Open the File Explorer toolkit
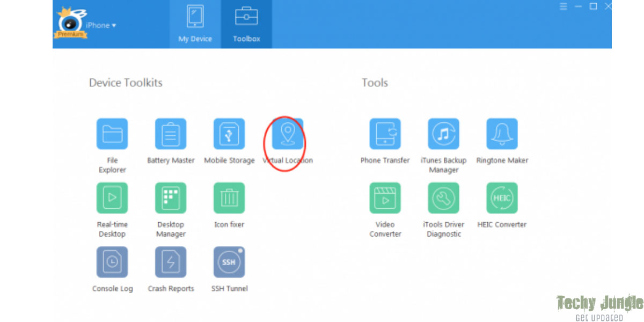Image resolution: width=644 pixels, height=322 pixels. click(112, 134)
